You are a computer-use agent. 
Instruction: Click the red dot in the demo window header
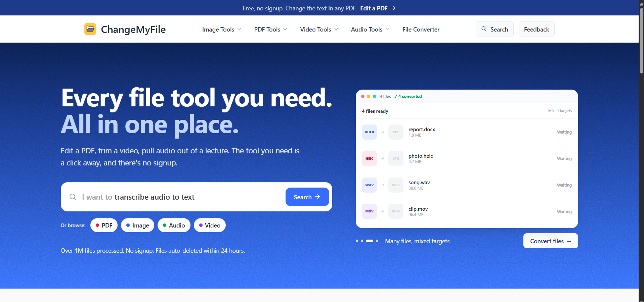tap(363, 96)
